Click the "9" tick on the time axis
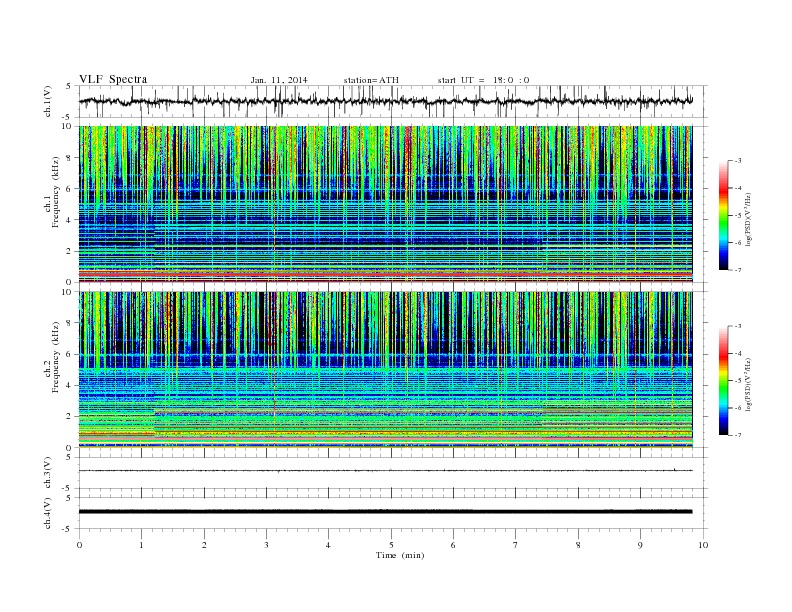The image size is (792, 612). pos(640,545)
